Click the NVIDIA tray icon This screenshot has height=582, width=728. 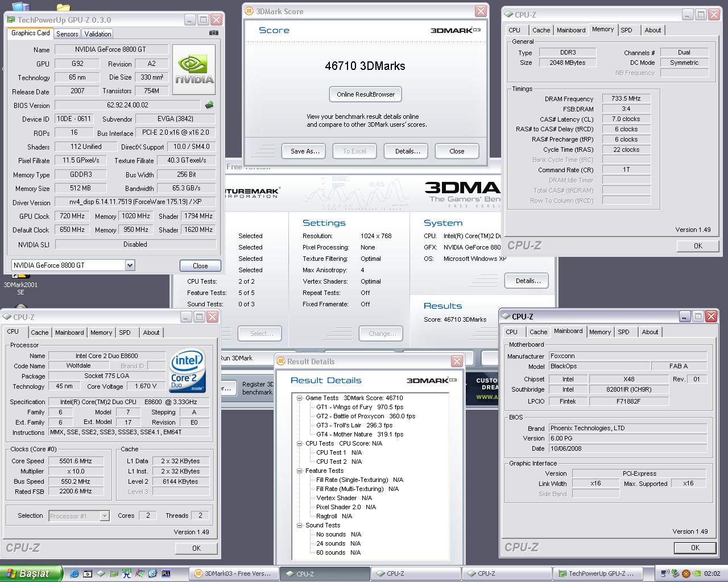coord(696,573)
